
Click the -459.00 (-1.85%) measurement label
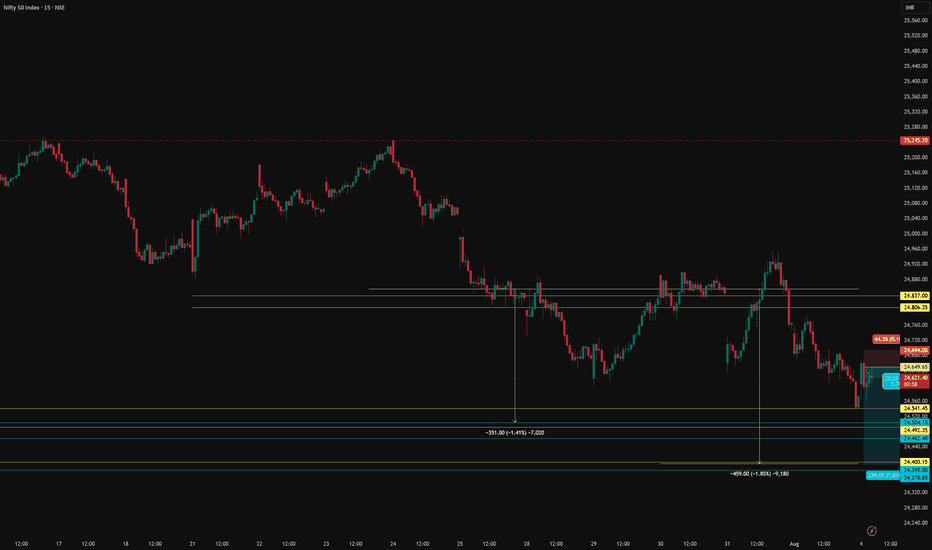(759, 474)
